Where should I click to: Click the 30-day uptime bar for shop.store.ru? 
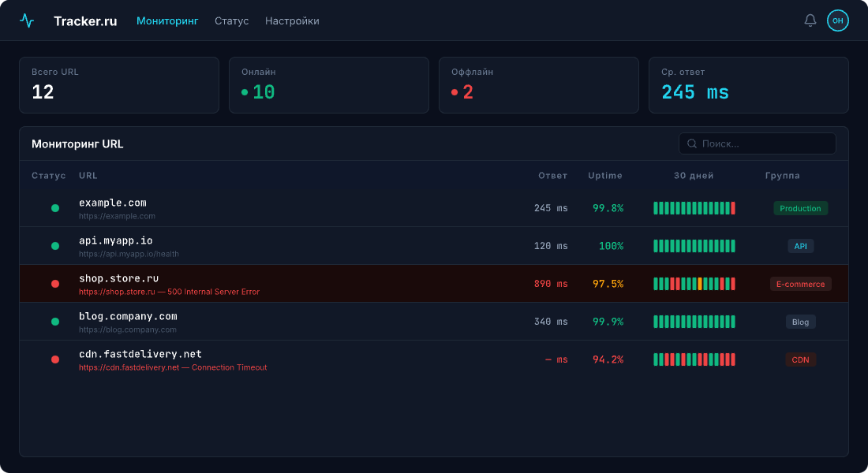pyautogui.click(x=694, y=284)
